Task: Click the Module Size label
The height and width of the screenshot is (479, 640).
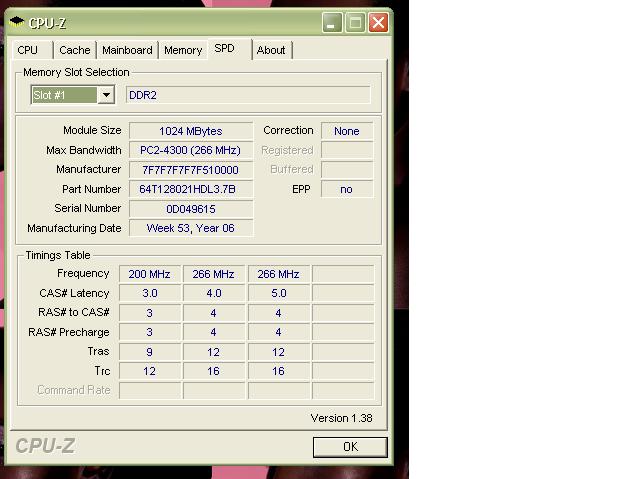Action: pos(92,130)
